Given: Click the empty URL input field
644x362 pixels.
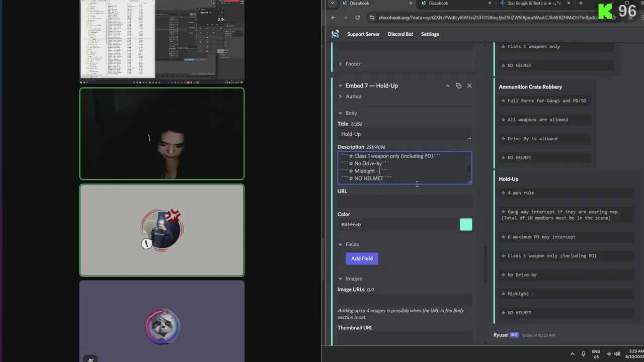Looking at the screenshot, I should 405,202.
